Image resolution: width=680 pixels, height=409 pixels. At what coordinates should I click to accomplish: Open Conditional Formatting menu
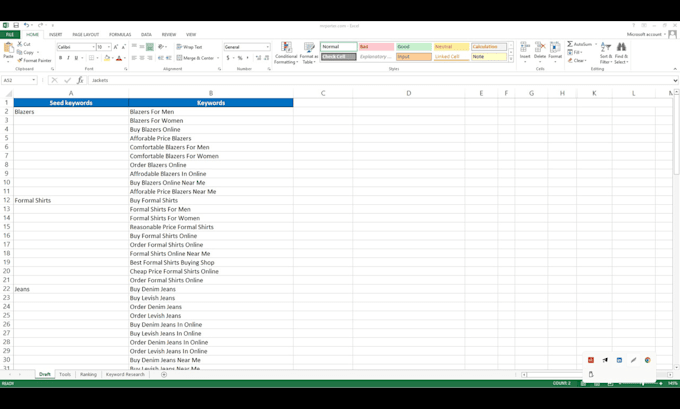[286, 53]
